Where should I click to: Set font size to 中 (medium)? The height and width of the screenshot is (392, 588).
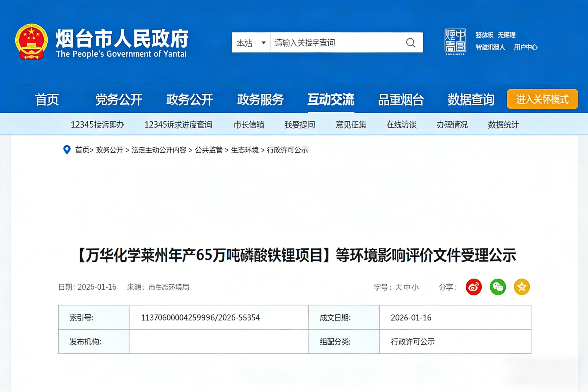click(x=407, y=287)
